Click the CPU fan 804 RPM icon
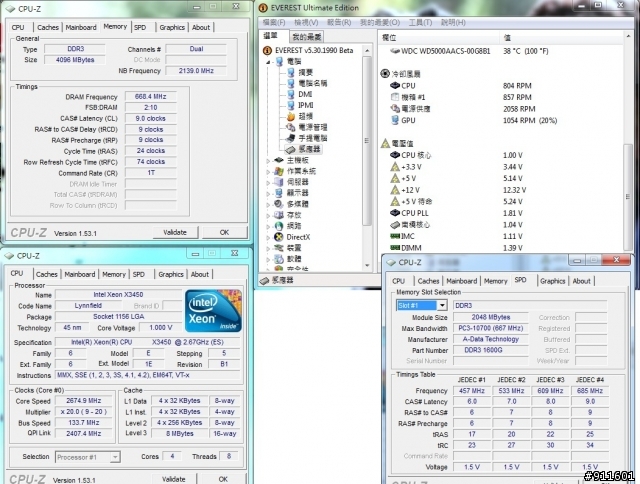The width and height of the screenshot is (640, 484). 395,86
